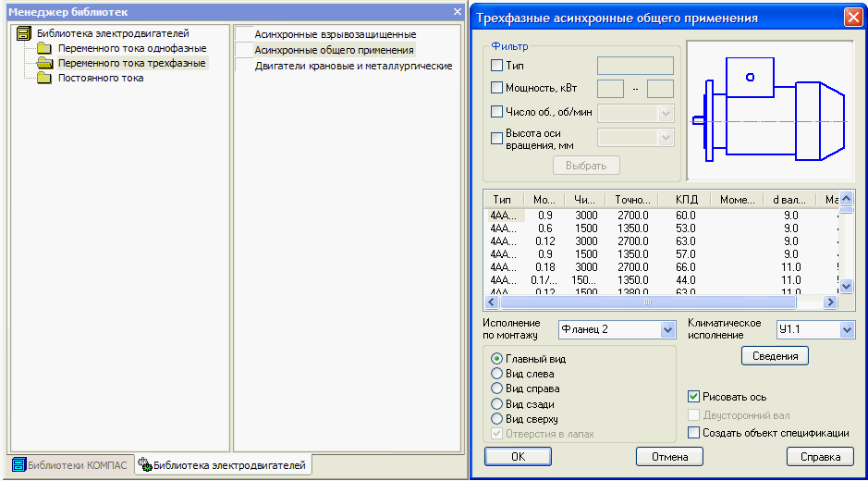Close the Менеджер библиотек panel
This screenshot has height=481, width=868.
pos(458,12)
